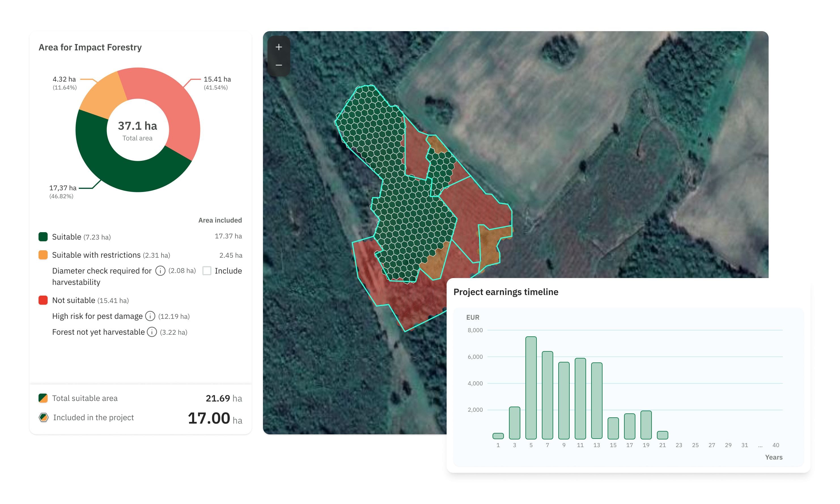840x504 pixels.
Task: Click the 37.1 ha total area label
Action: (137, 126)
